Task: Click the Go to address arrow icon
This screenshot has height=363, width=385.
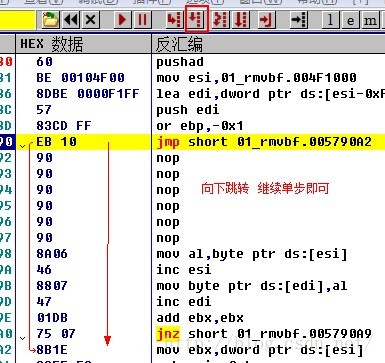Action: coord(298,20)
